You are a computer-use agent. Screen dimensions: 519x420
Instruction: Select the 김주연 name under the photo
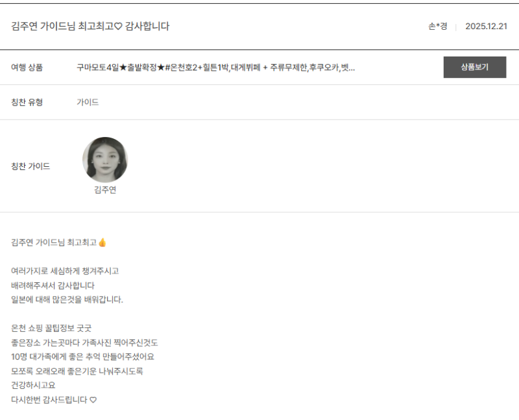tap(105, 190)
